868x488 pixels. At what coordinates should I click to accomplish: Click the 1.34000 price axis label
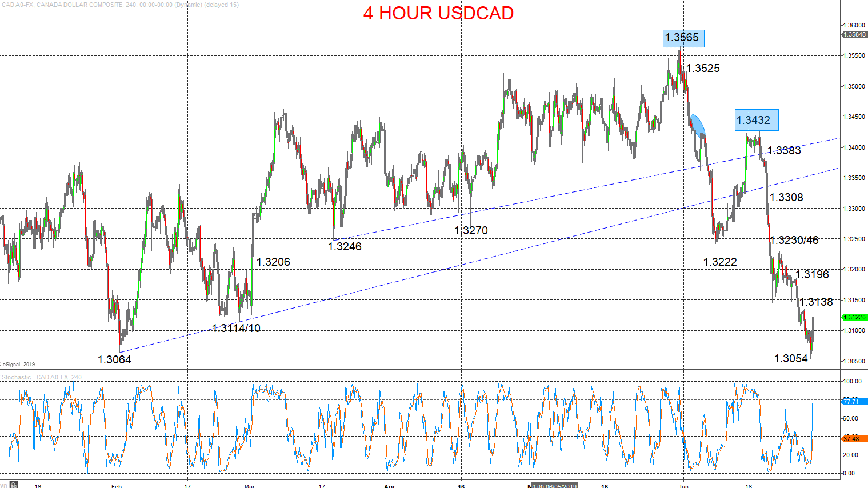854,147
